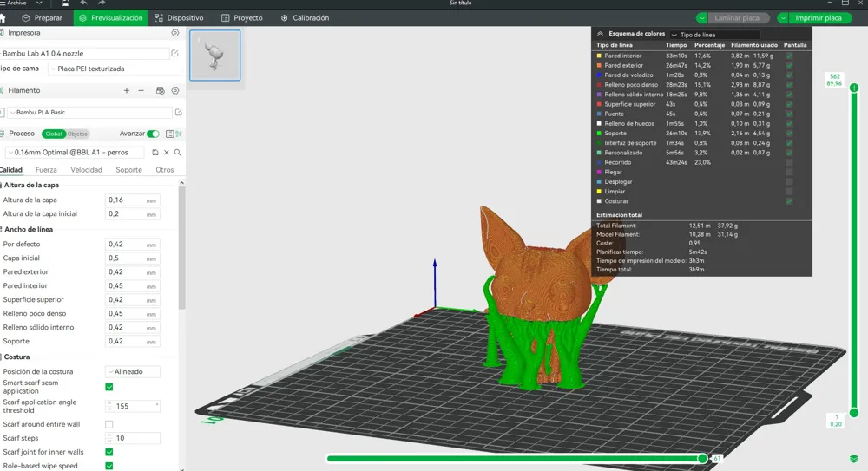Hide Pared interior lines in legend

tap(789, 56)
